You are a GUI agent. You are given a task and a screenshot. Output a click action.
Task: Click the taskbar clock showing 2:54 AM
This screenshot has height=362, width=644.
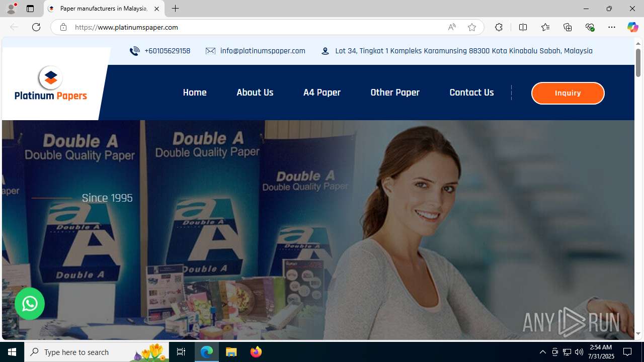point(601,352)
